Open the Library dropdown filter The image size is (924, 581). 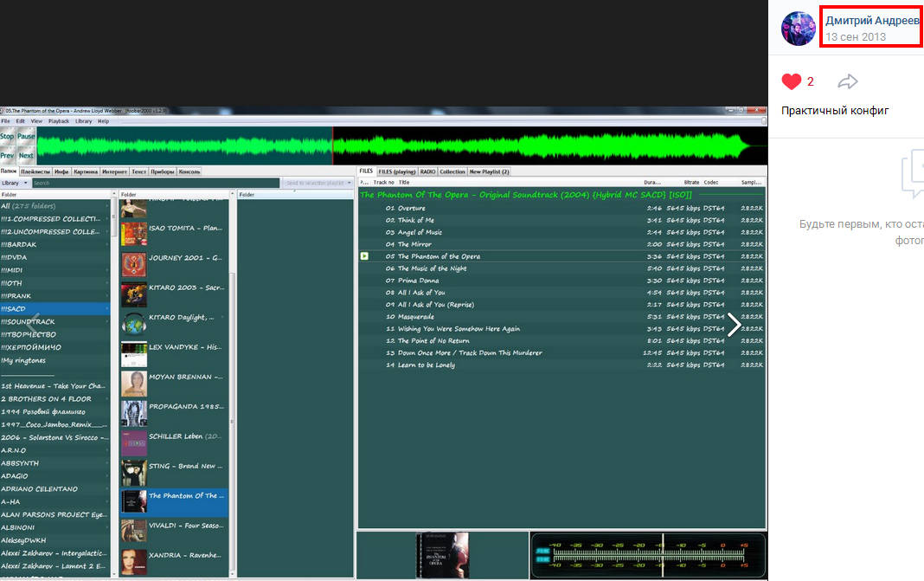click(11, 183)
